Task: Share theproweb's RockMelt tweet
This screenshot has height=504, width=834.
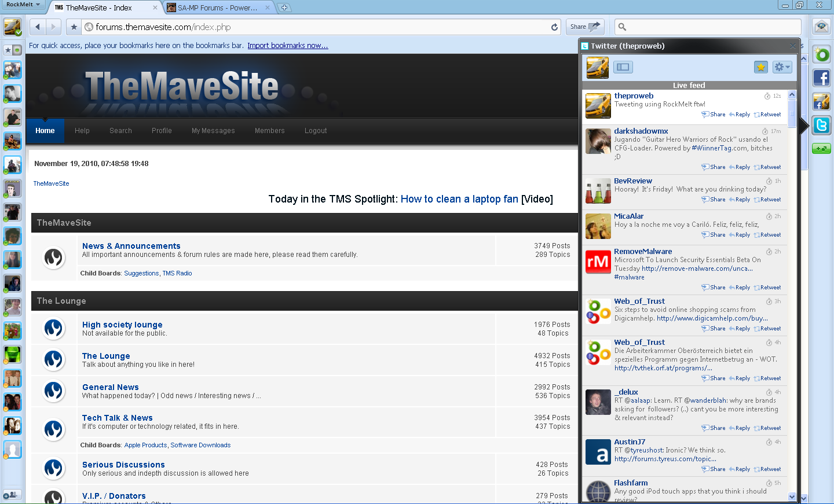Action: (714, 115)
